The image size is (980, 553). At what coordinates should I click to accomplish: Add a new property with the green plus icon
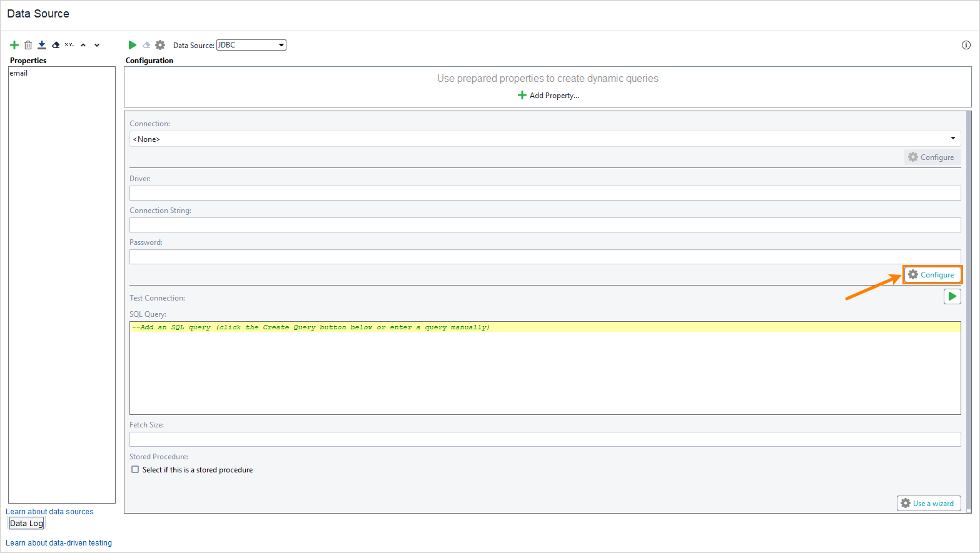pos(14,44)
